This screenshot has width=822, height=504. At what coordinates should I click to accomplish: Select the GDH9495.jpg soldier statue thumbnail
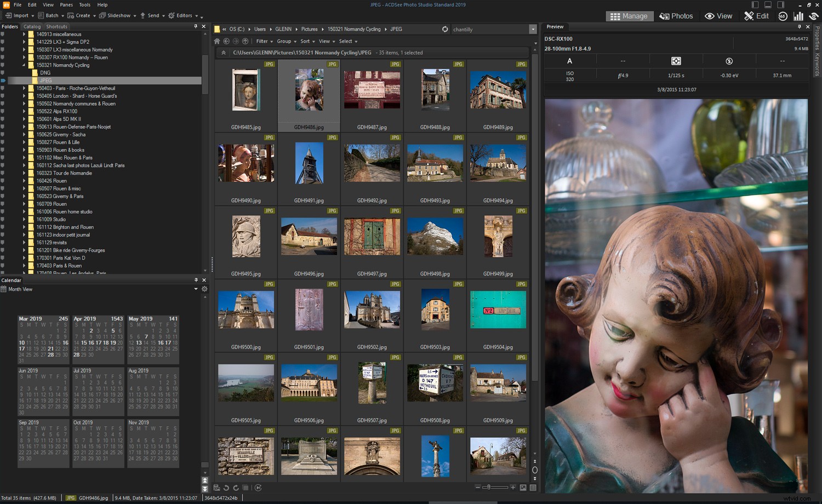coord(246,236)
